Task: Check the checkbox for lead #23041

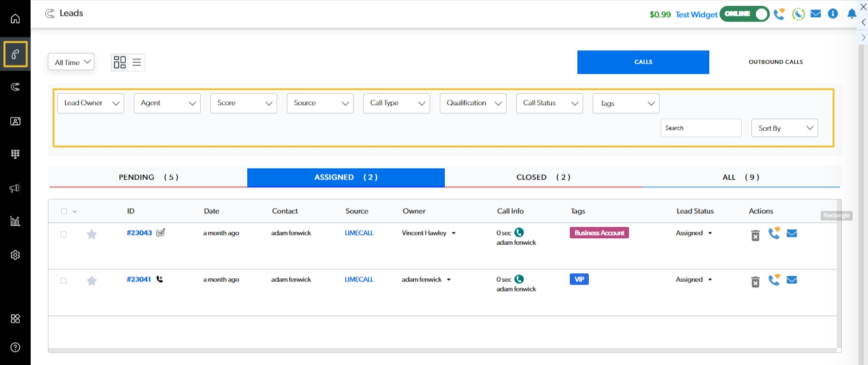Action: [x=63, y=280]
